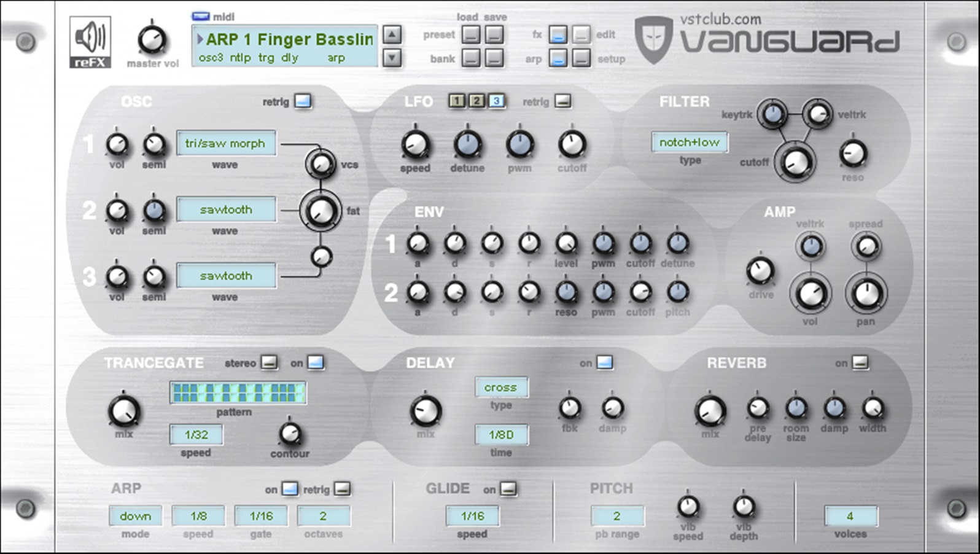Toggle trancegate on switch
980x554 pixels.
click(x=315, y=362)
